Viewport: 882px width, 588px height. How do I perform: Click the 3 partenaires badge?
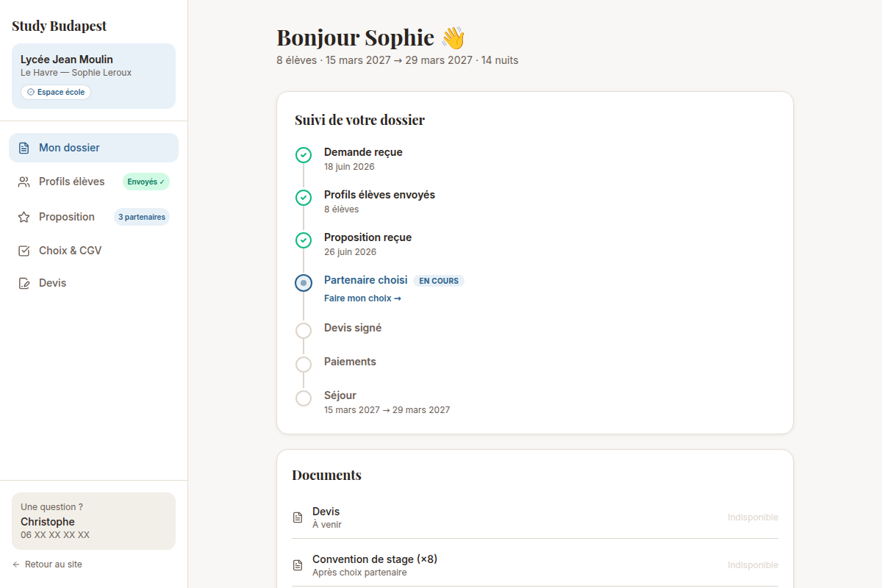coord(142,217)
